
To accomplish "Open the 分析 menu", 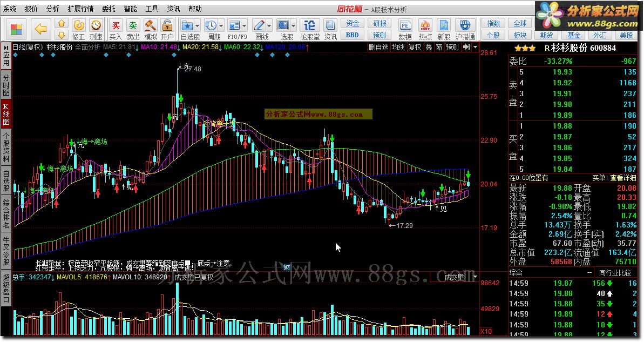I will click(52, 9).
